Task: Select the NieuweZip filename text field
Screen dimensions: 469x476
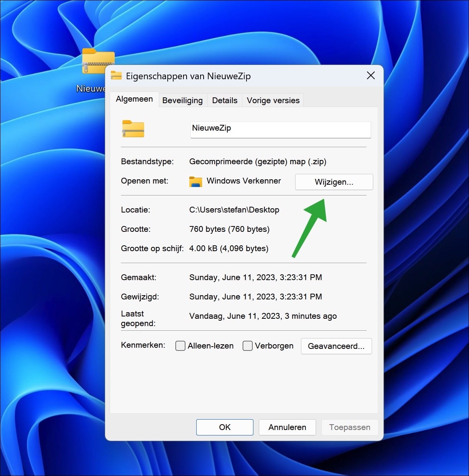Action: [x=280, y=129]
